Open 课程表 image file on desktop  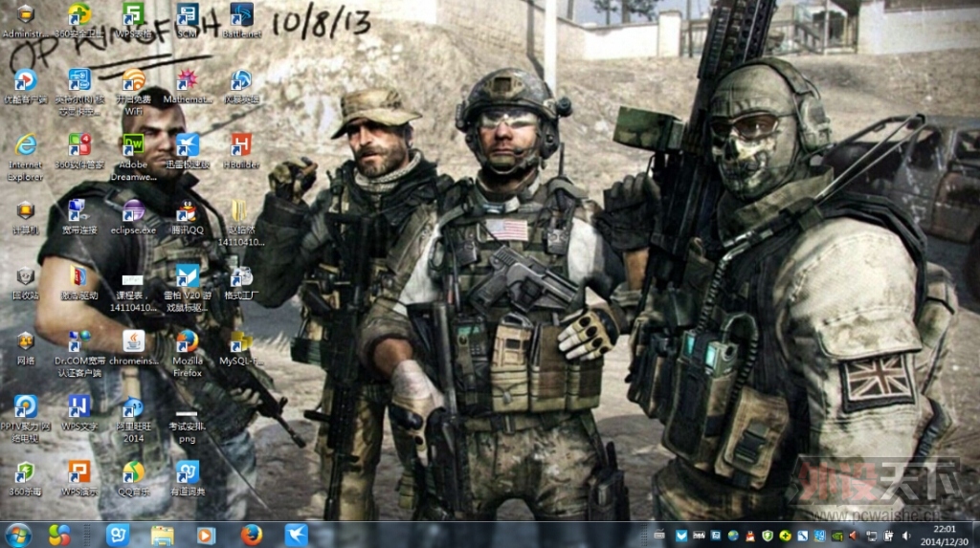pos(133,293)
